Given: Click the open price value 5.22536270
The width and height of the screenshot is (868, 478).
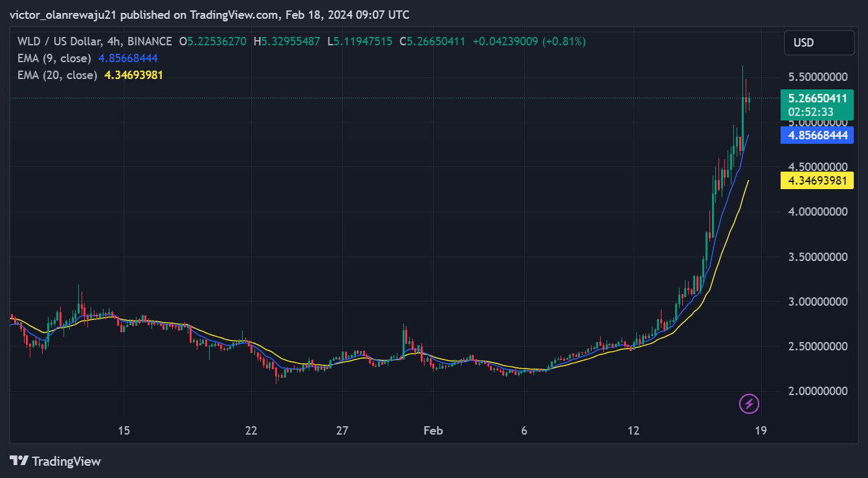Looking at the screenshot, I should 217,41.
